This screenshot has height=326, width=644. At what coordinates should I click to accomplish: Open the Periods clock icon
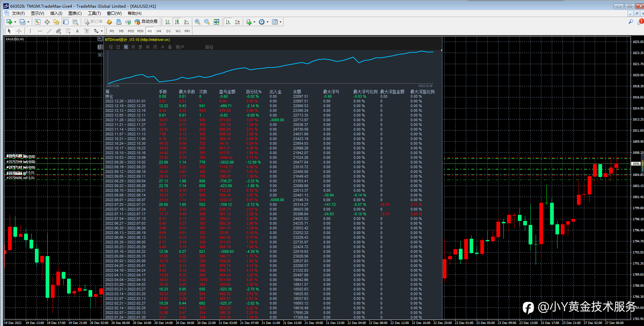click(262, 22)
